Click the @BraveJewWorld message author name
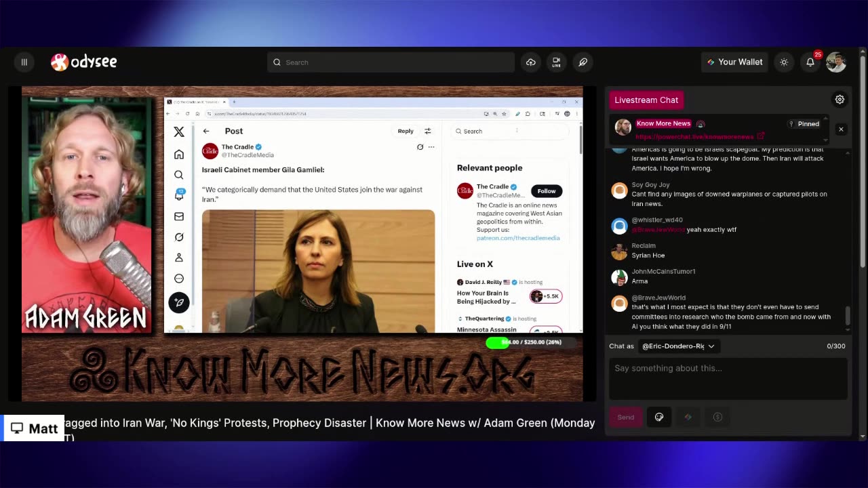This screenshot has width=868, height=488. tap(658, 298)
